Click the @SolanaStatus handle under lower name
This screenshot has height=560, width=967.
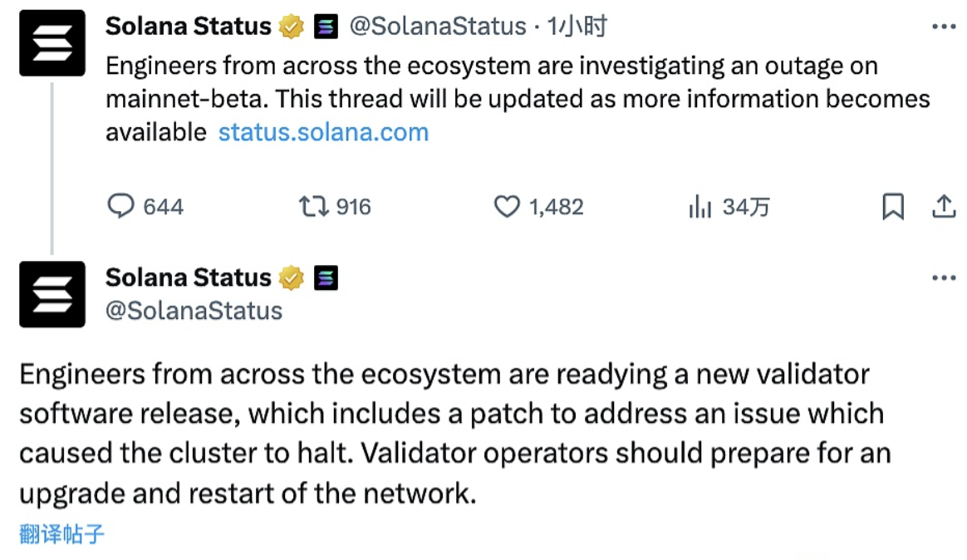point(194,311)
